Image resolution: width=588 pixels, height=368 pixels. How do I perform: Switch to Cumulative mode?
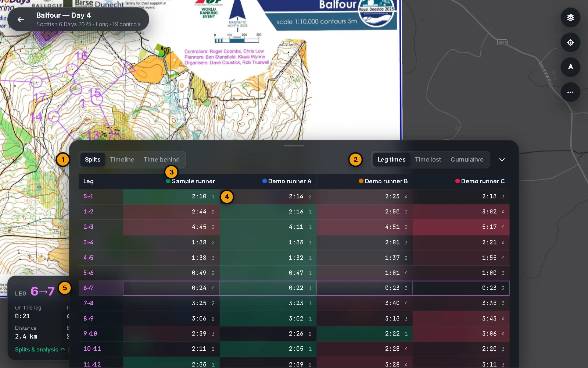[467, 160]
